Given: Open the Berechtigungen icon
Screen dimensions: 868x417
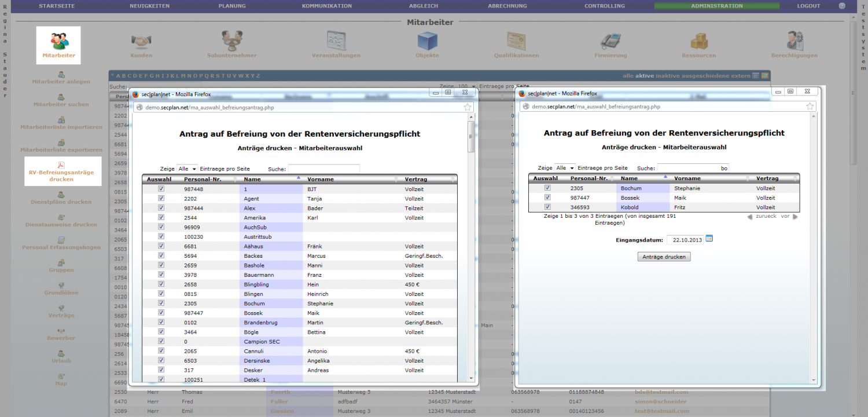Looking at the screenshot, I should (794, 41).
